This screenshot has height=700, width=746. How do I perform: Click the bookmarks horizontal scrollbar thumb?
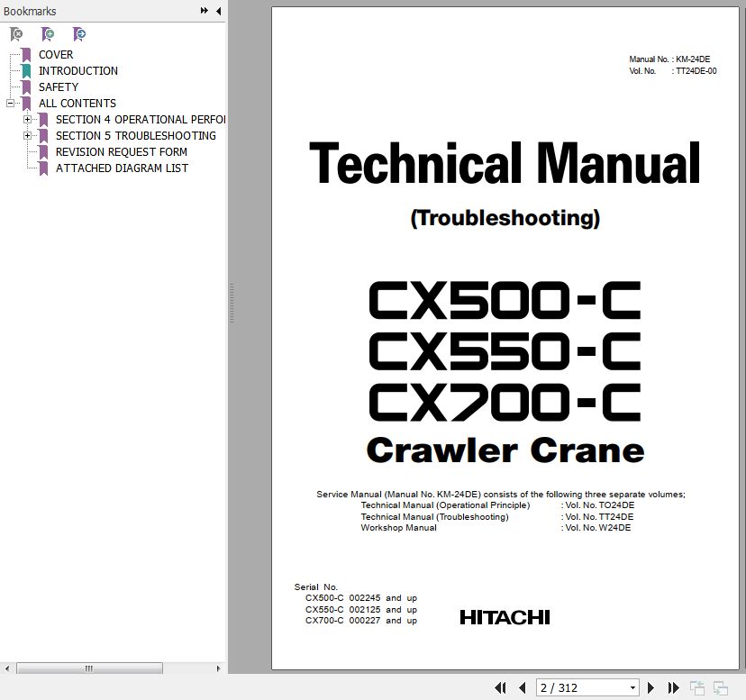[x=89, y=668]
